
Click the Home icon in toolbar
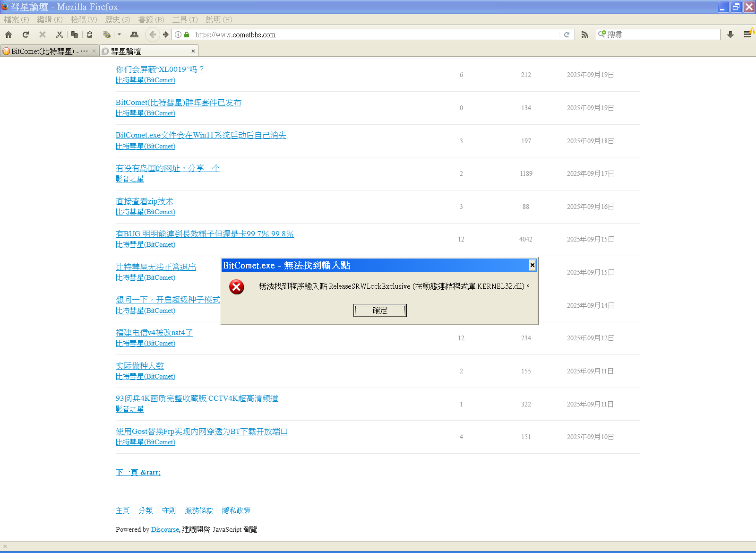coord(9,35)
